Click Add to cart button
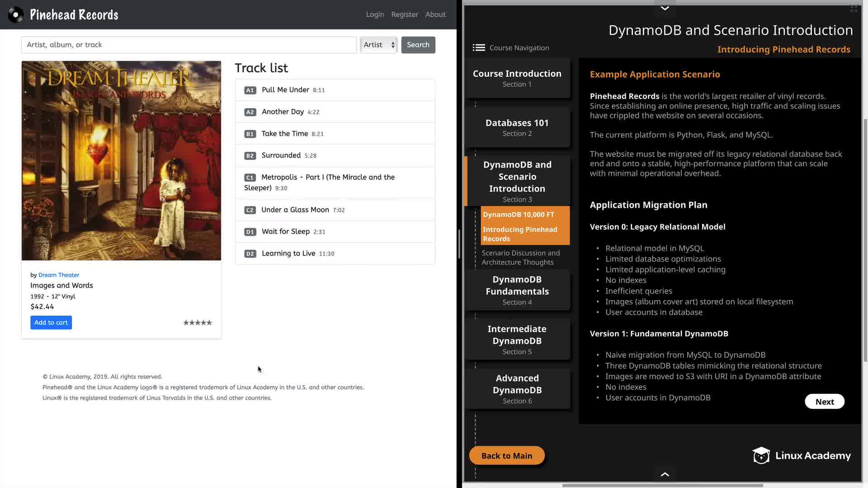Screen dimensions: 868x488 click(51, 323)
